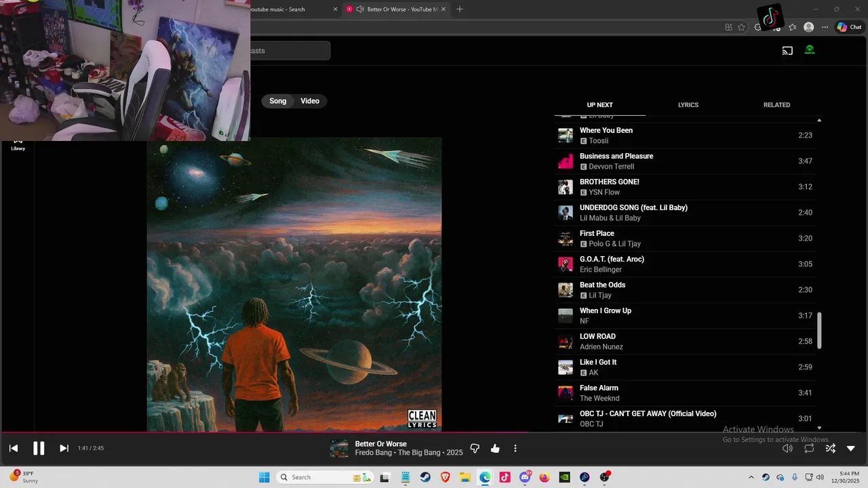Click the YouTube Music search field
Image resolution: width=868 pixels, height=488 pixels.
290,51
